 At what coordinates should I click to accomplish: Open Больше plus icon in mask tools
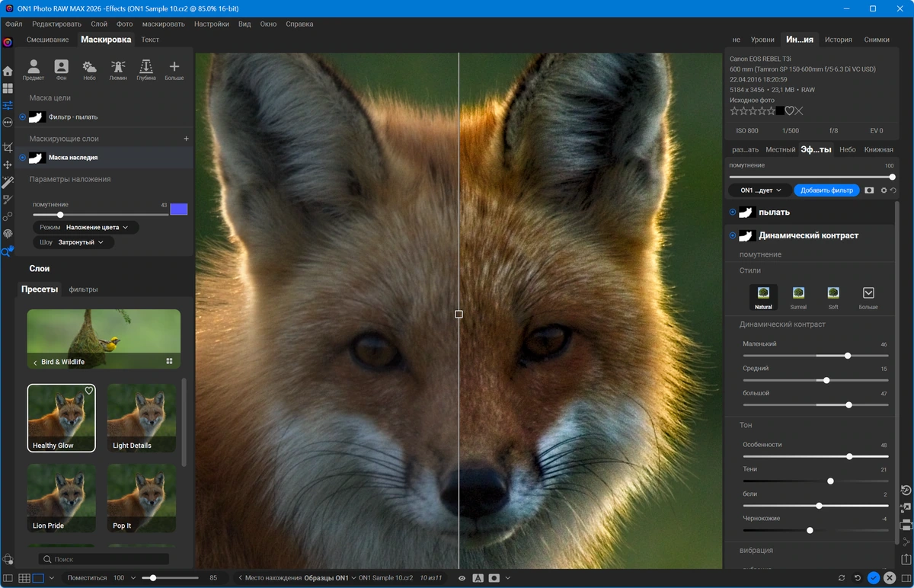pos(174,69)
